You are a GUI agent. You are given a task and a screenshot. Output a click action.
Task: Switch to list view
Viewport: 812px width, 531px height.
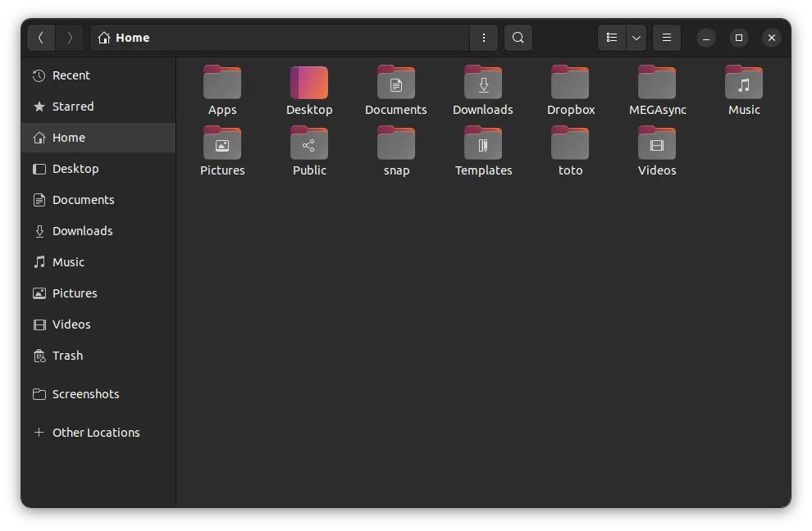(x=611, y=38)
